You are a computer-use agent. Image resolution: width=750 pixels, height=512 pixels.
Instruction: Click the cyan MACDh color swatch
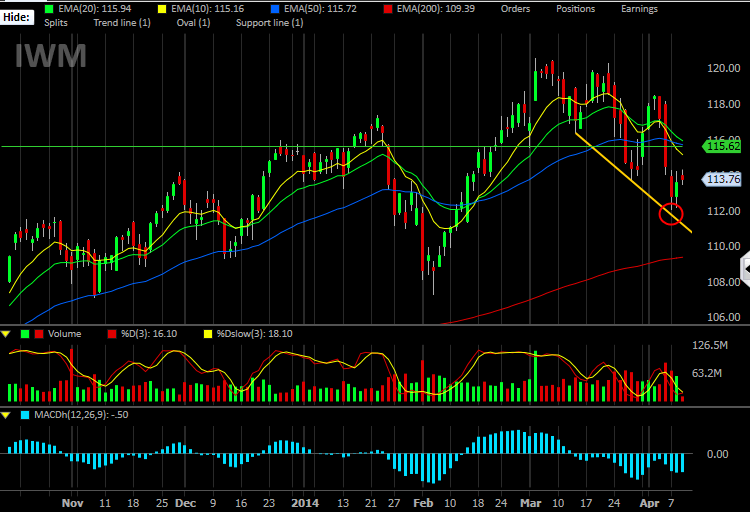[x=25, y=415]
